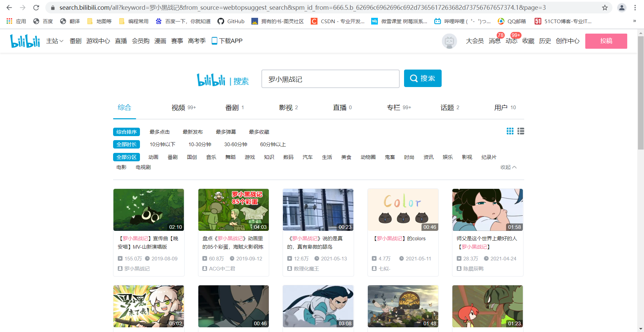This screenshot has height=332, width=644.
Task: Open the 百度一下 bookmark
Action: click(x=183, y=21)
